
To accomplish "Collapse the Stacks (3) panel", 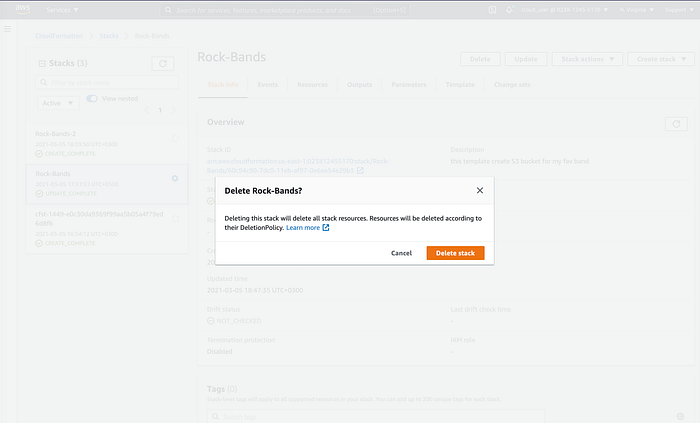I will (x=42, y=63).
